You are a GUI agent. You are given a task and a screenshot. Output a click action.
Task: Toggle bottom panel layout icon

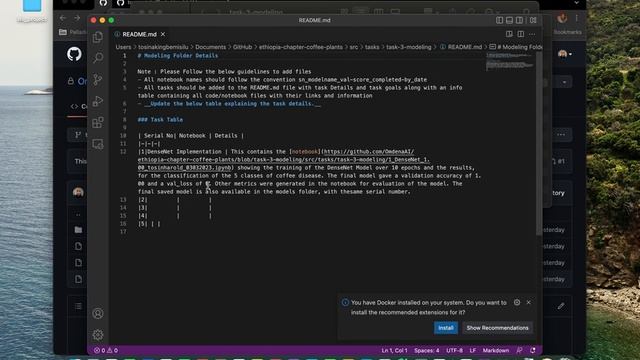pyautogui.click(x=509, y=20)
